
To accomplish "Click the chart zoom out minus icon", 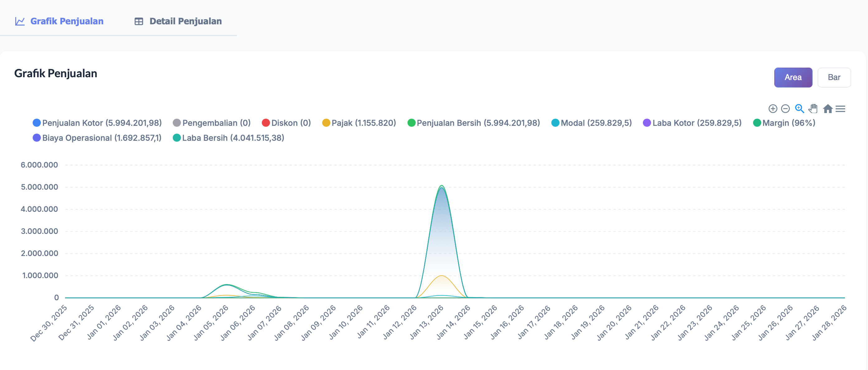I will (x=785, y=108).
